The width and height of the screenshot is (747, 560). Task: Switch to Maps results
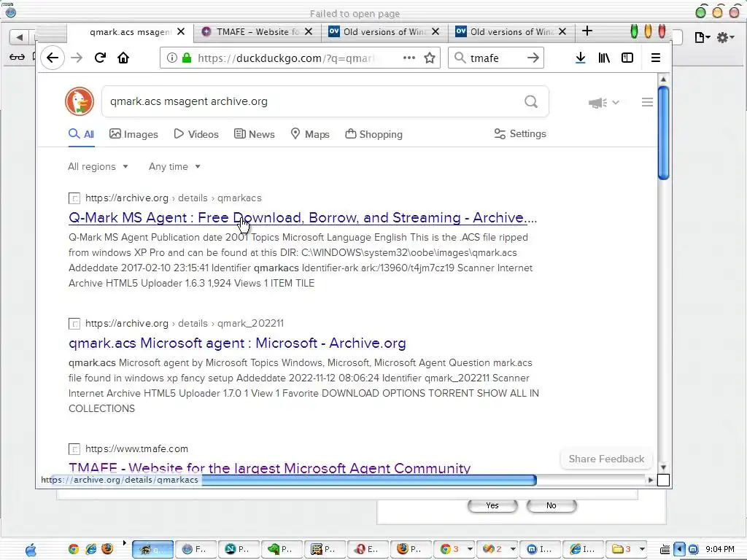pos(310,134)
